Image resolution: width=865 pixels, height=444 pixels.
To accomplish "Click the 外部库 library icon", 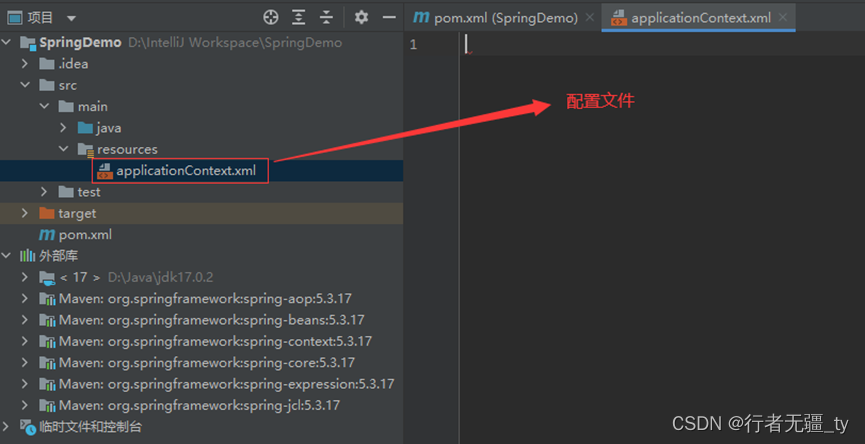I will (x=28, y=256).
